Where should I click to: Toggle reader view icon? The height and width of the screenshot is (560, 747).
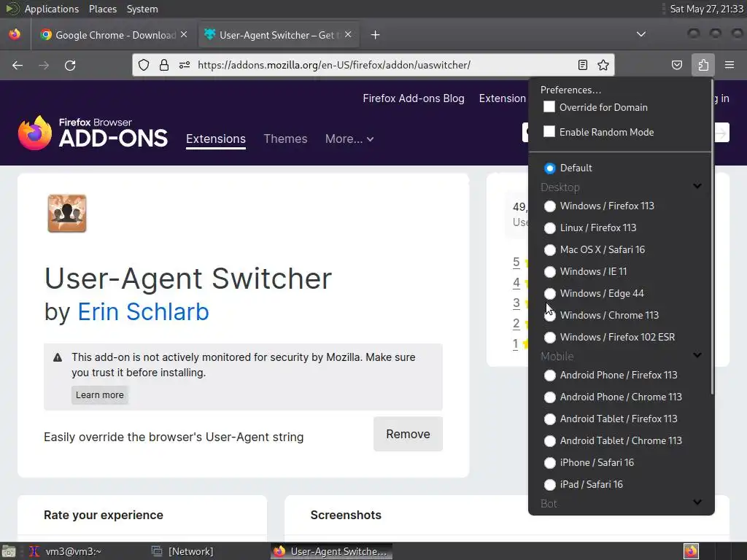coord(583,65)
